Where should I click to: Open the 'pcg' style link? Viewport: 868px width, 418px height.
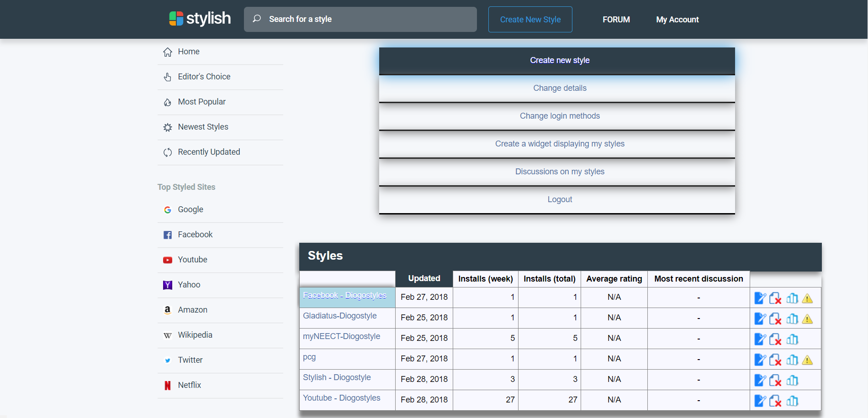click(x=309, y=357)
